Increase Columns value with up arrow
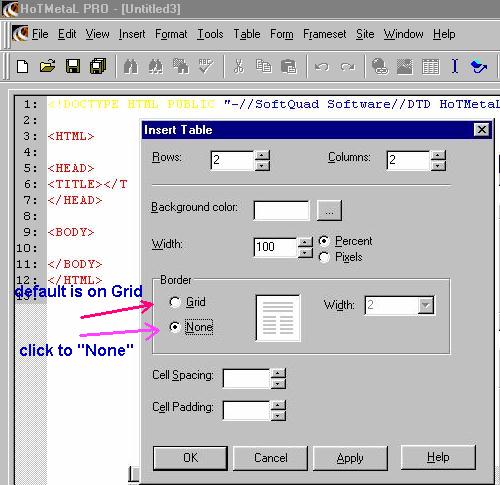The height and width of the screenshot is (485, 500). point(438,155)
